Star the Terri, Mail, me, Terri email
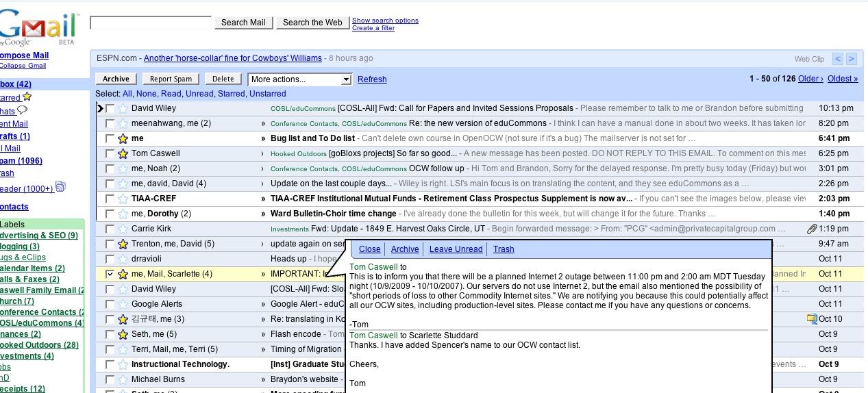The image size is (868, 393). point(123,349)
